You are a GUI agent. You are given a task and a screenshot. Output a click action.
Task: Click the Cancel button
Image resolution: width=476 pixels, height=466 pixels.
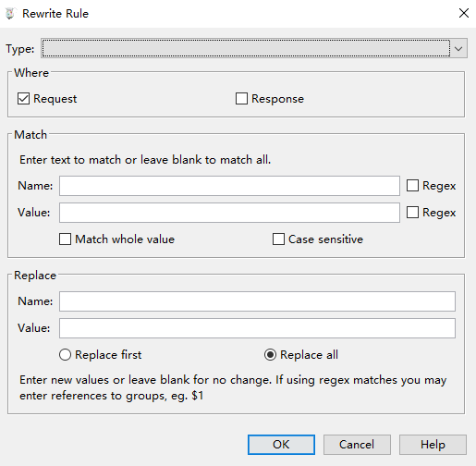[x=357, y=445]
